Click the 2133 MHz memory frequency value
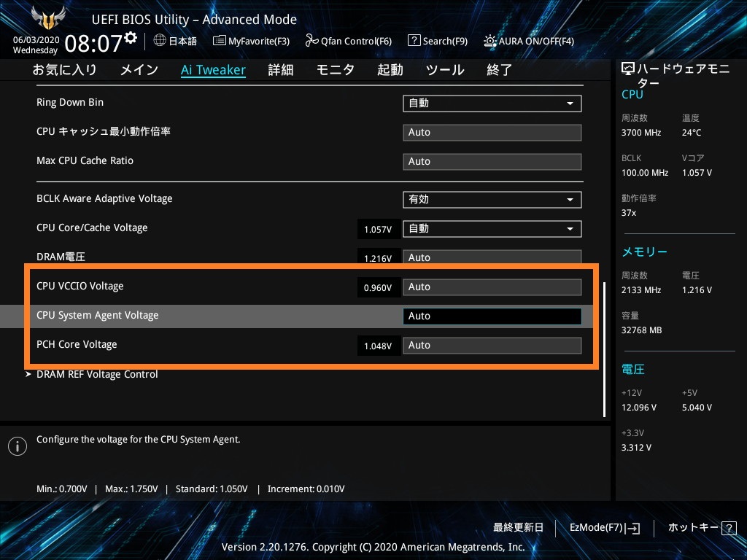Viewport: 747px width, 560px height. tap(641, 290)
